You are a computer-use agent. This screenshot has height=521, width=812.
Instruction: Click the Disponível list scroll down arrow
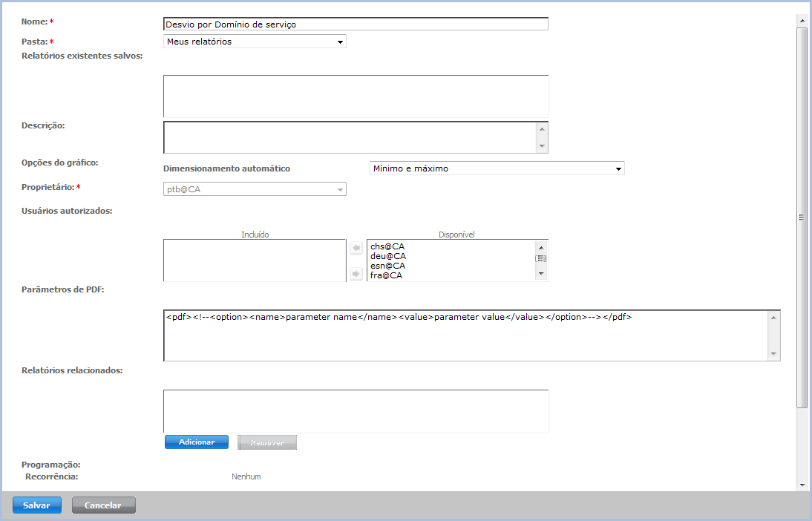point(541,274)
